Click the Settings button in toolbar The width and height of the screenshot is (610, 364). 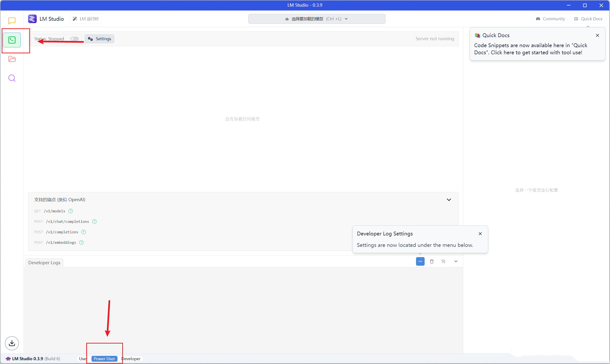click(100, 39)
